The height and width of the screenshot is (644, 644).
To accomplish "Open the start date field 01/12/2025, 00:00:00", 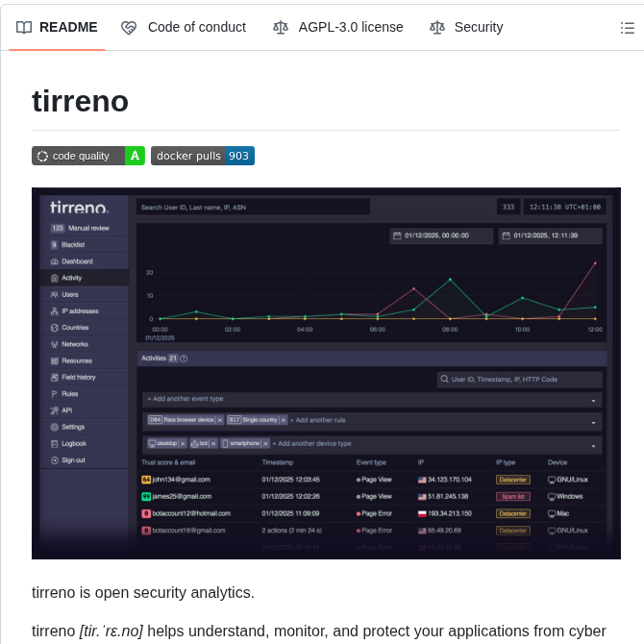I will click(441, 235).
